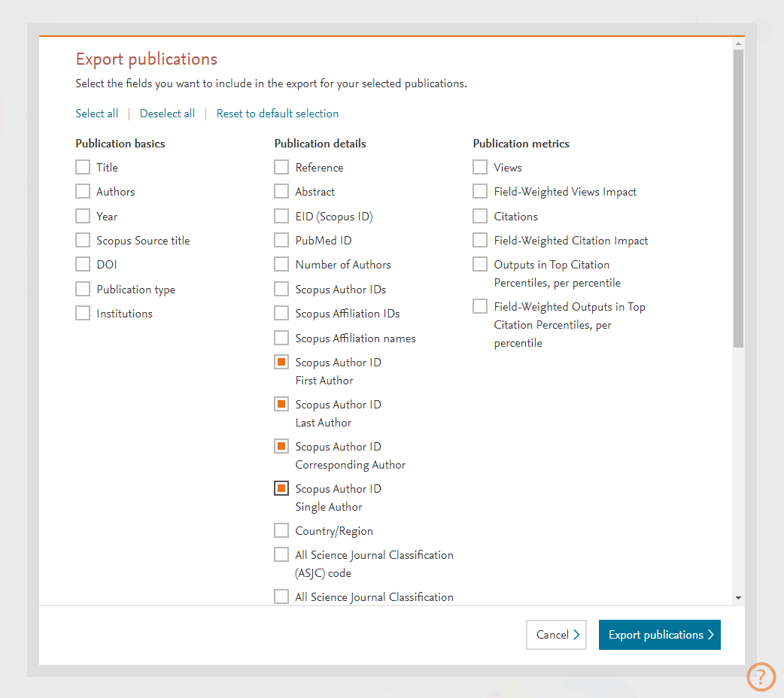Check the Title checkbox
The image size is (784, 698).
click(83, 167)
